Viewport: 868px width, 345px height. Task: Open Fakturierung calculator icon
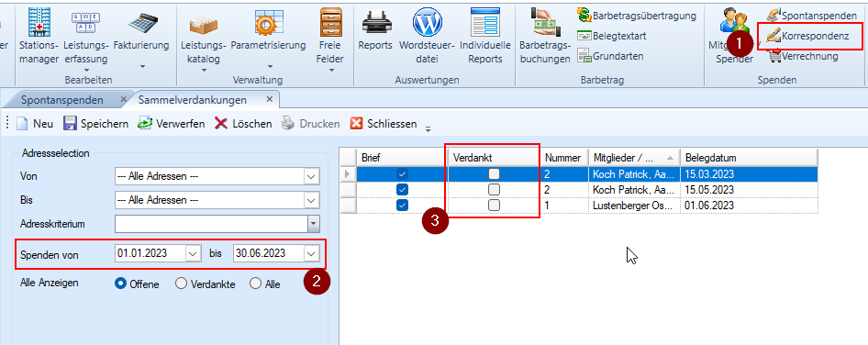[142, 22]
